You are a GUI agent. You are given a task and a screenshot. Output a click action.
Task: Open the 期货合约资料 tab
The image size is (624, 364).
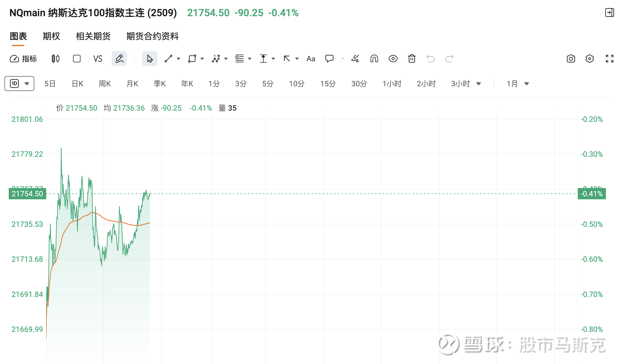click(152, 36)
